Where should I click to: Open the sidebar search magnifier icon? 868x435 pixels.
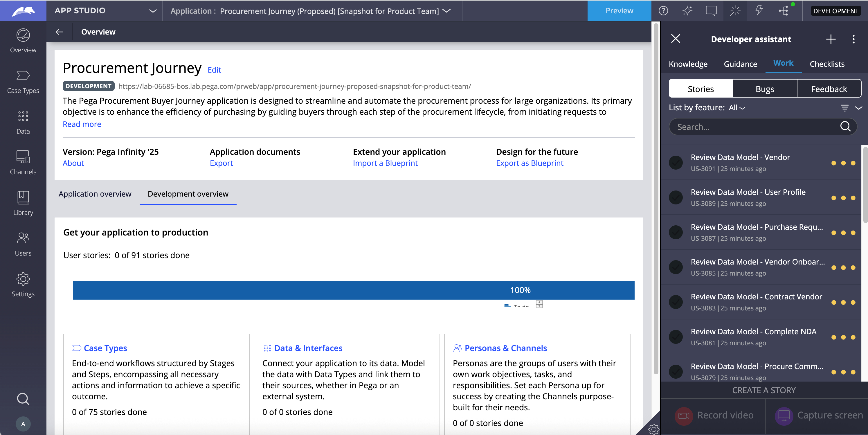point(23,399)
